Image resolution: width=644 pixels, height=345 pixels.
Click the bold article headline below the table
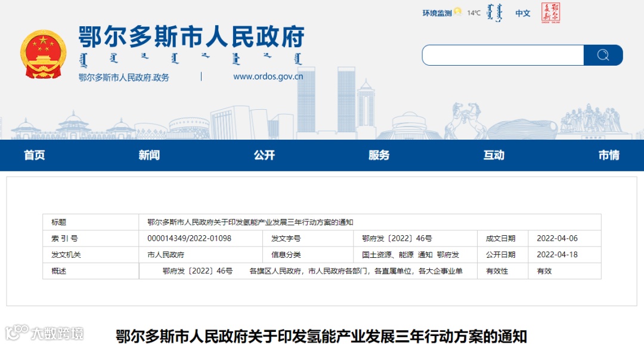[321, 337]
